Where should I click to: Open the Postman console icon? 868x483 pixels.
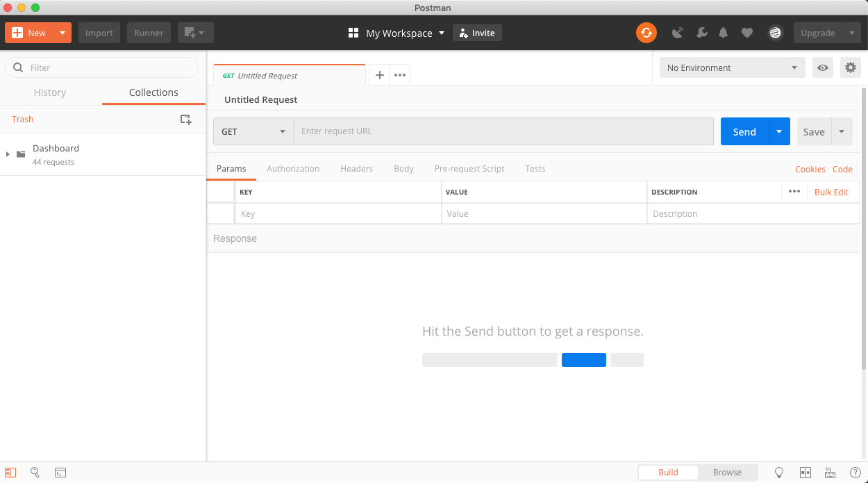pos(60,473)
